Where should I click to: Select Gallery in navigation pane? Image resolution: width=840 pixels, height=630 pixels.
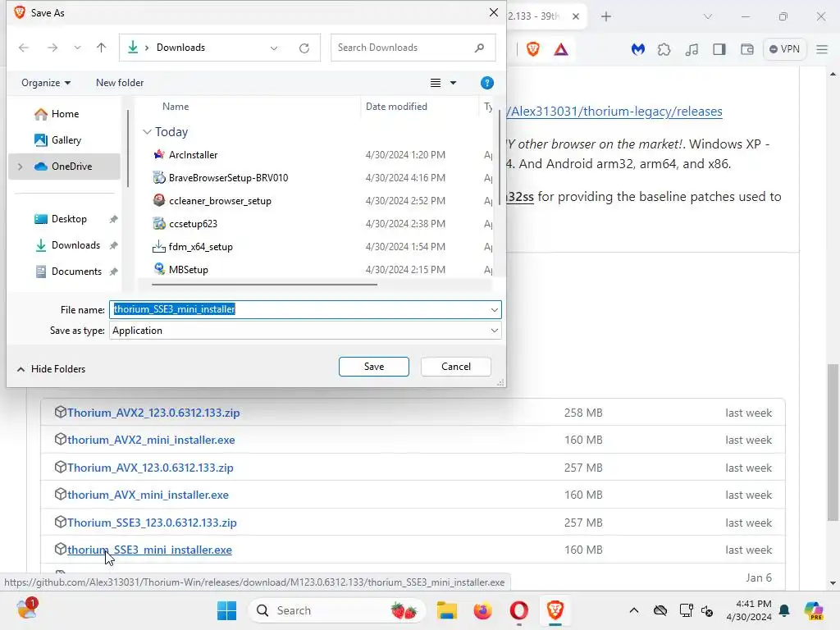(x=66, y=139)
